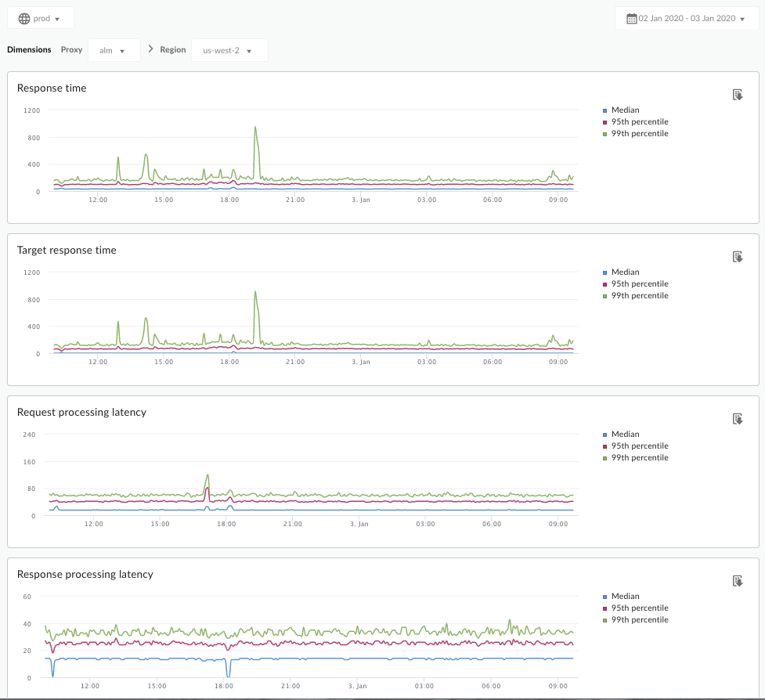
Task: Click the Region dimension label
Action: pyautogui.click(x=173, y=50)
